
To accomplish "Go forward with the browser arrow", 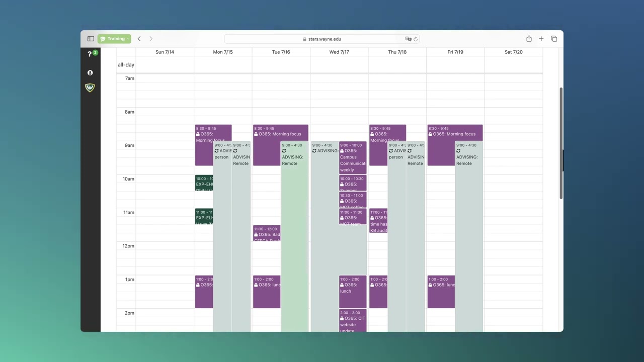I will click(x=151, y=39).
